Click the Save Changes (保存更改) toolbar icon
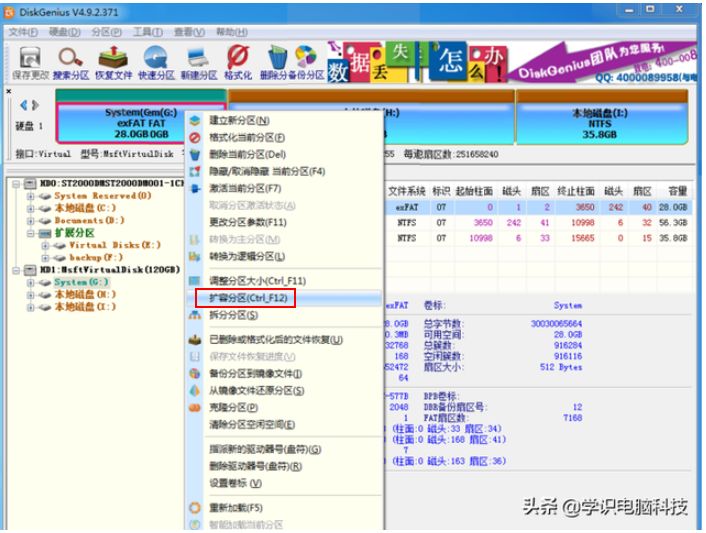This screenshot has width=706, height=533. click(30, 63)
